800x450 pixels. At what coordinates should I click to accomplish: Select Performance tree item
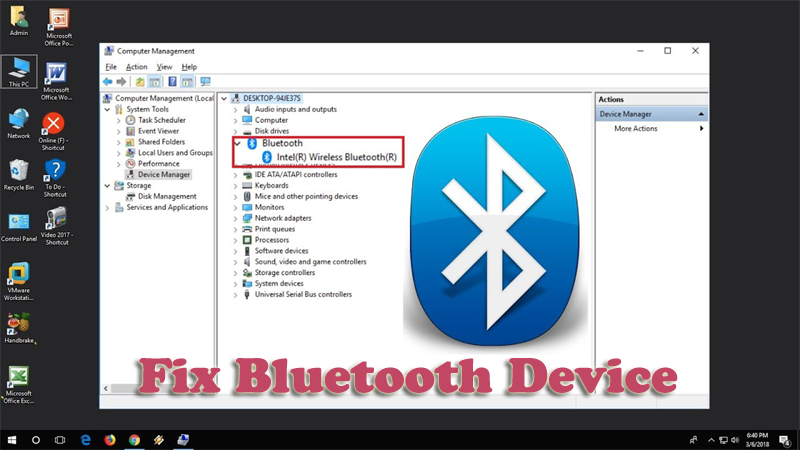coord(159,164)
